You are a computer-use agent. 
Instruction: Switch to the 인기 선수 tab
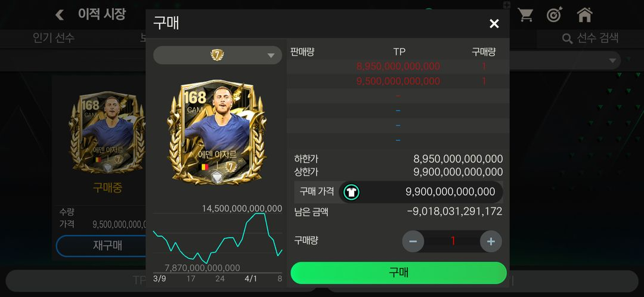coord(54,39)
